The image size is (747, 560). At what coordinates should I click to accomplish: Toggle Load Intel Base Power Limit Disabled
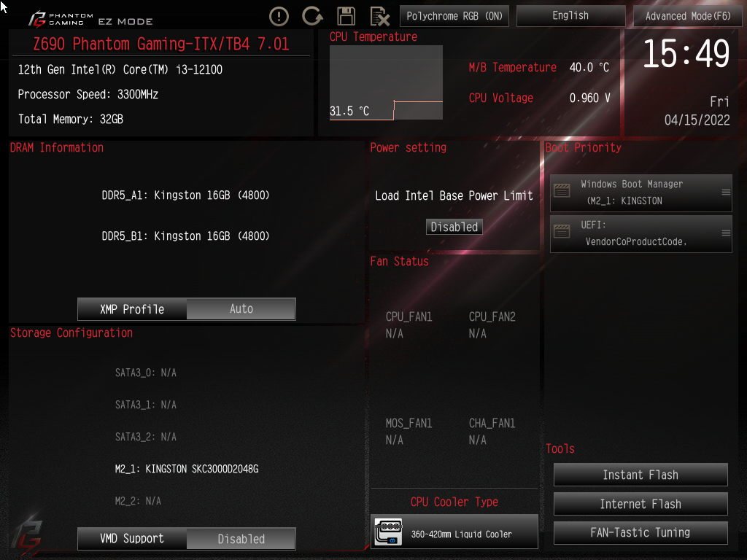pyautogui.click(x=454, y=227)
